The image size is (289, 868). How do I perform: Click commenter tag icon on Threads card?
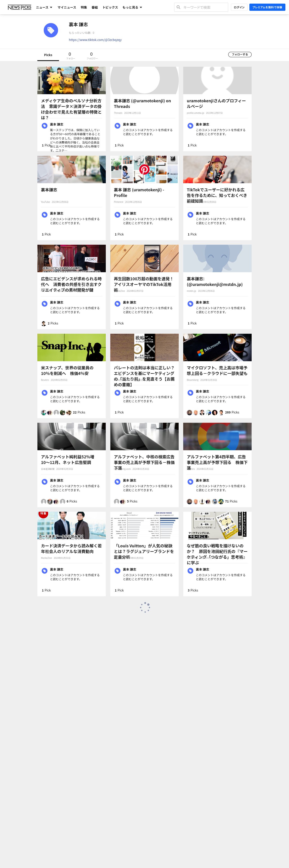pos(117,126)
